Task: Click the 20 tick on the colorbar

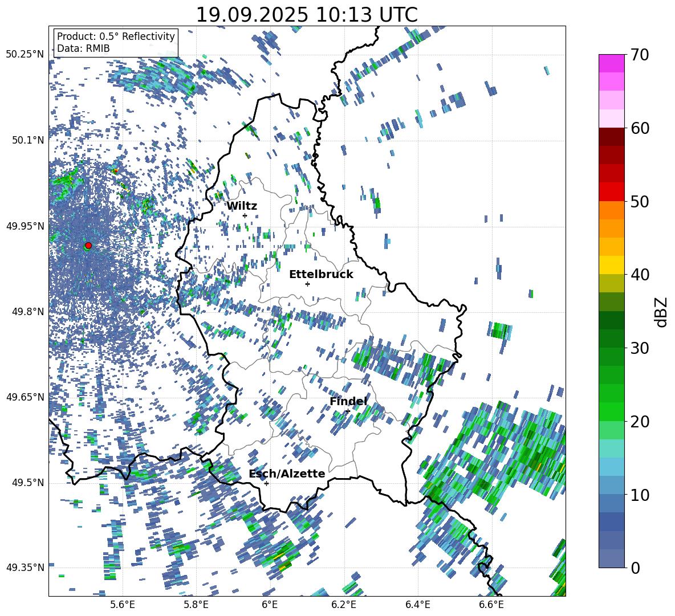Action: tap(640, 421)
